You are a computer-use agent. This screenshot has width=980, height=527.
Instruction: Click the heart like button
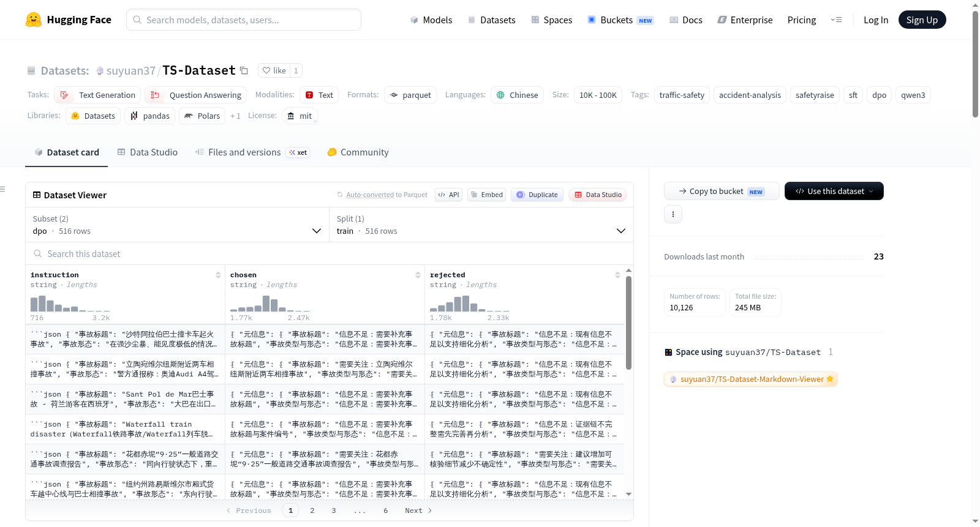click(274, 70)
